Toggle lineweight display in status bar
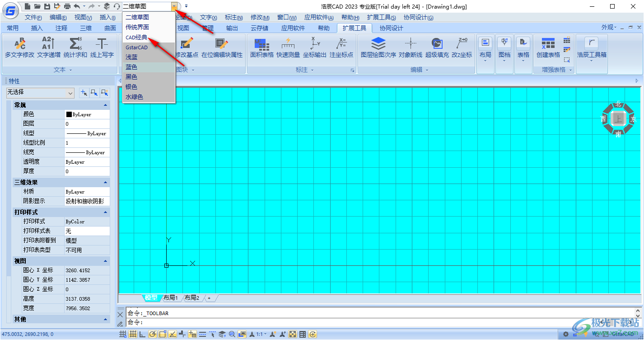 pyautogui.click(x=202, y=335)
